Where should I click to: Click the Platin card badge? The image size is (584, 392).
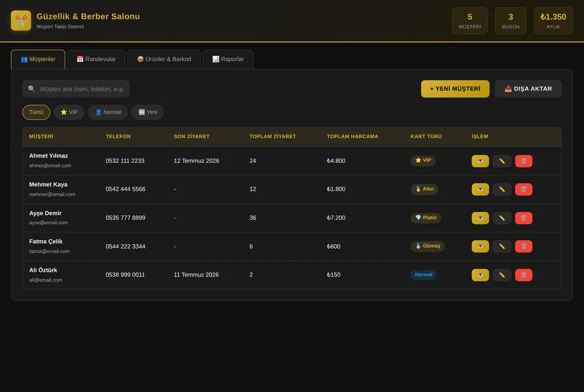tap(426, 218)
